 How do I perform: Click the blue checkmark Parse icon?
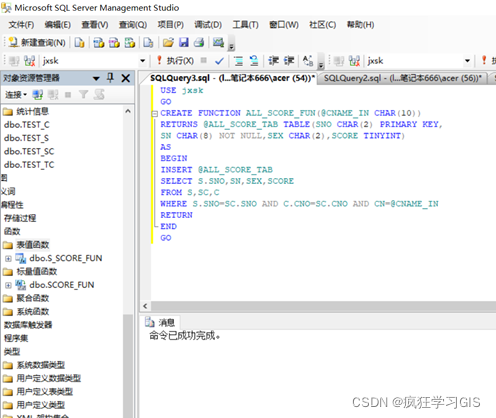[x=219, y=61]
